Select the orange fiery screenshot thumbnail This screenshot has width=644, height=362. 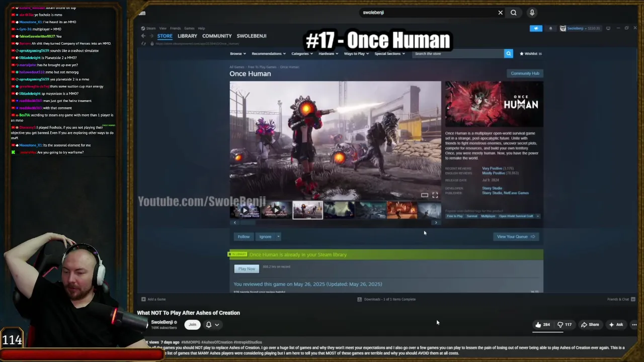pos(401,210)
